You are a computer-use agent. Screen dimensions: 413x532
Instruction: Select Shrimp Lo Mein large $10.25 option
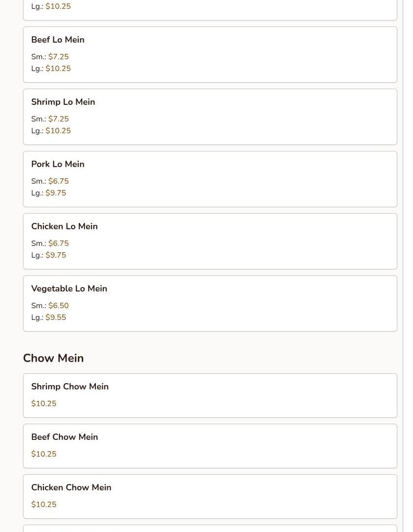51,131
